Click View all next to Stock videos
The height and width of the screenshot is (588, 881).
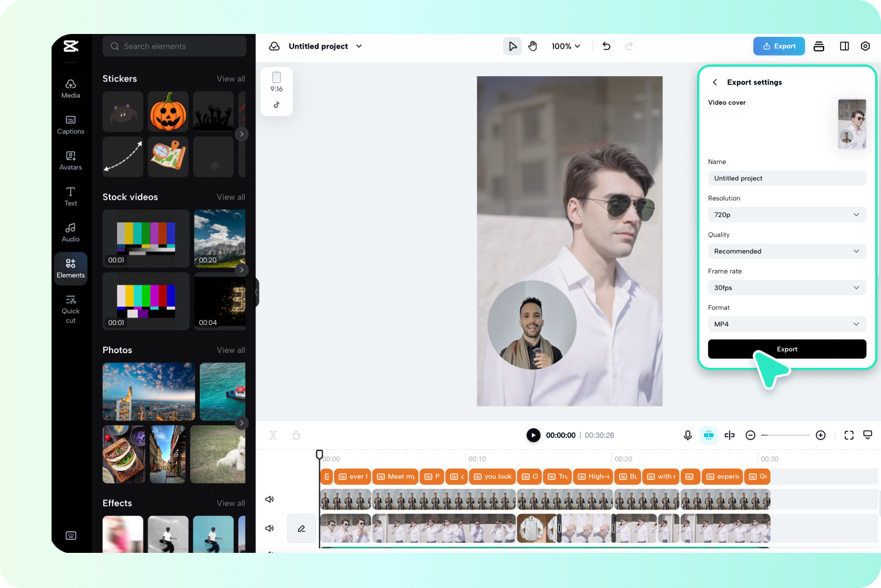pos(231,197)
